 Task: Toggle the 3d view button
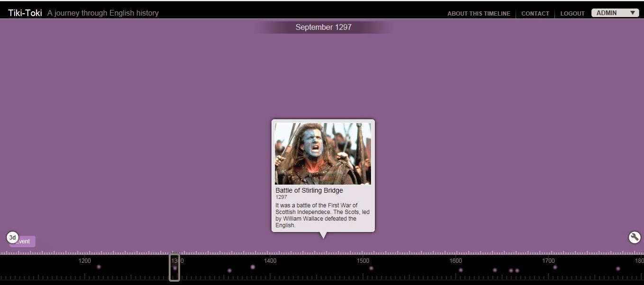12,237
